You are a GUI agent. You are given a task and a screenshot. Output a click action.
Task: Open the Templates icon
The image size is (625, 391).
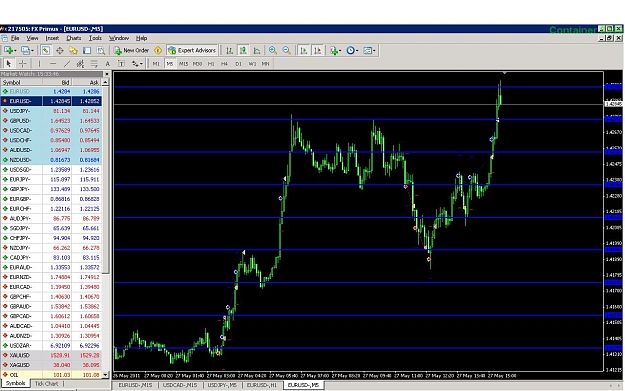point(368,50)
